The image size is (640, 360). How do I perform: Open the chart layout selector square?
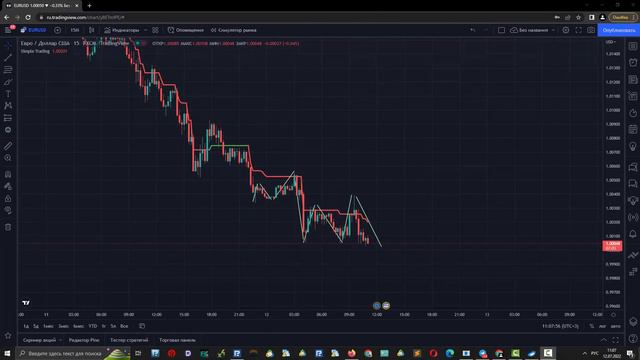(x=501, y=30)
